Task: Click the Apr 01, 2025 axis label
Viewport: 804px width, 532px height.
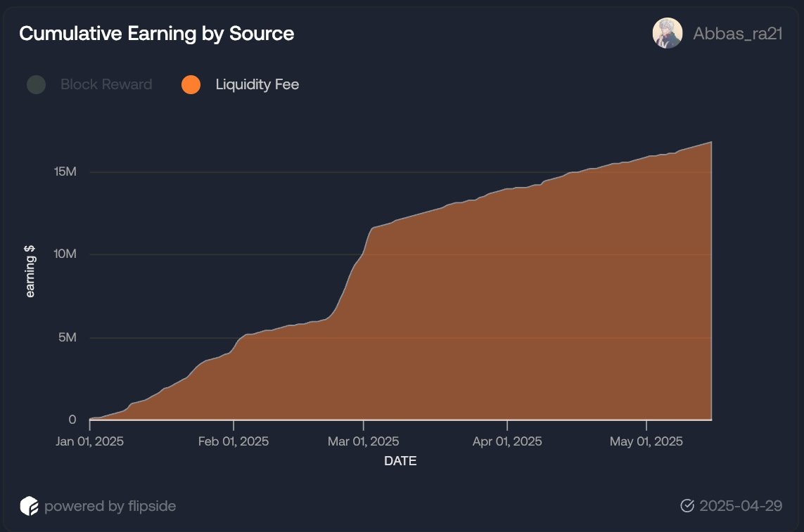Action: tap(507, 441)
